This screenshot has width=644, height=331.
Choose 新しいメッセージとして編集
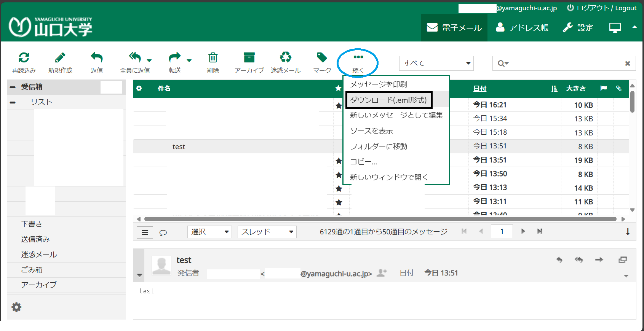tap(396, 115)
